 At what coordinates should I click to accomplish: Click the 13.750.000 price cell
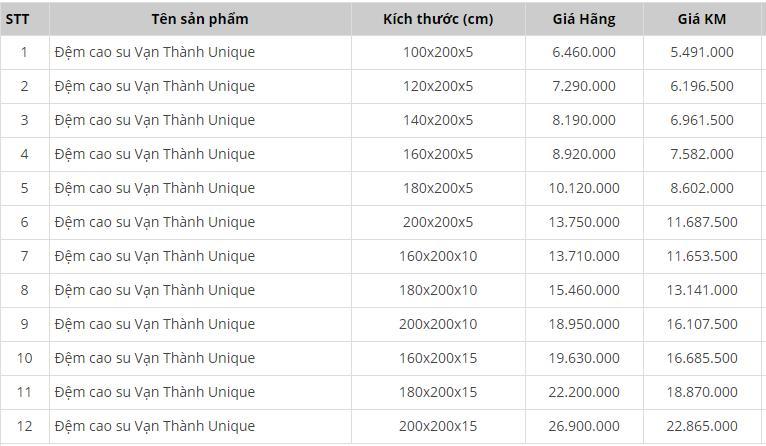pos(584,222)
